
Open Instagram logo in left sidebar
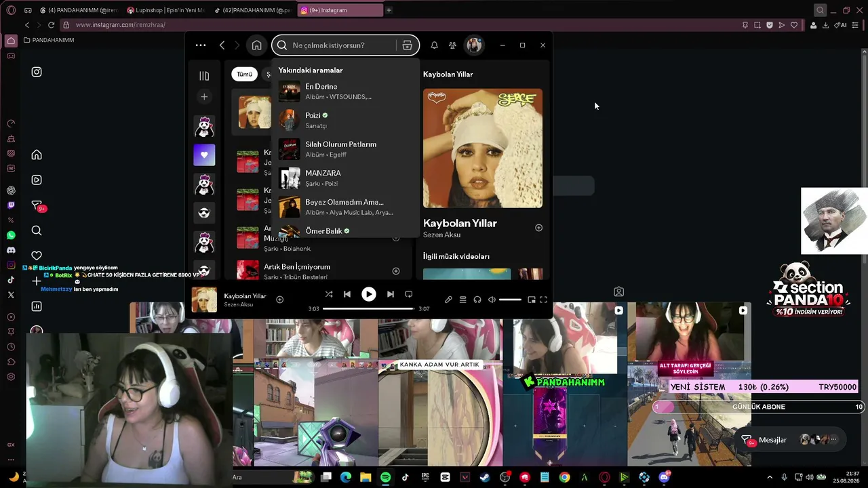[x=37, y=72]
